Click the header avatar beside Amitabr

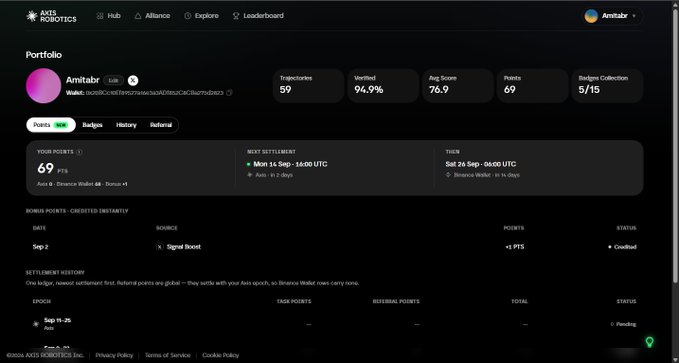591,16
